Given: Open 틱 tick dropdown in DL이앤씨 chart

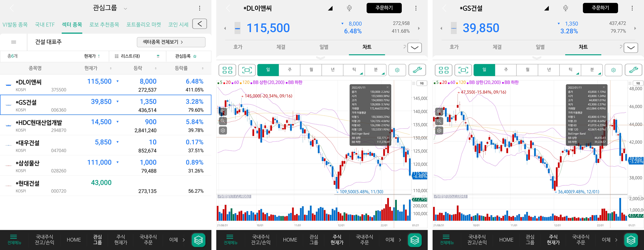Looking at the screenshot, I should coord(354,70).
